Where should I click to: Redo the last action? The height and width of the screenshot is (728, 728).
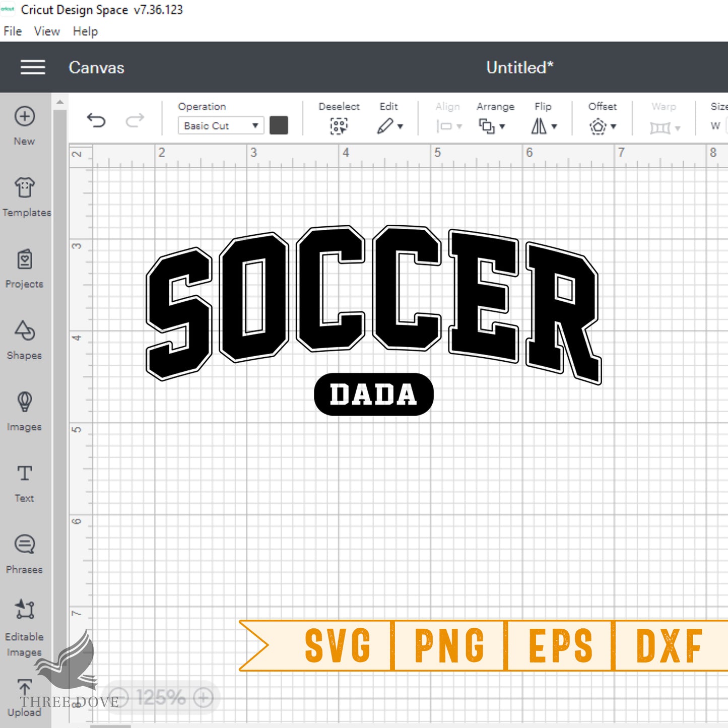pos(135,120)
